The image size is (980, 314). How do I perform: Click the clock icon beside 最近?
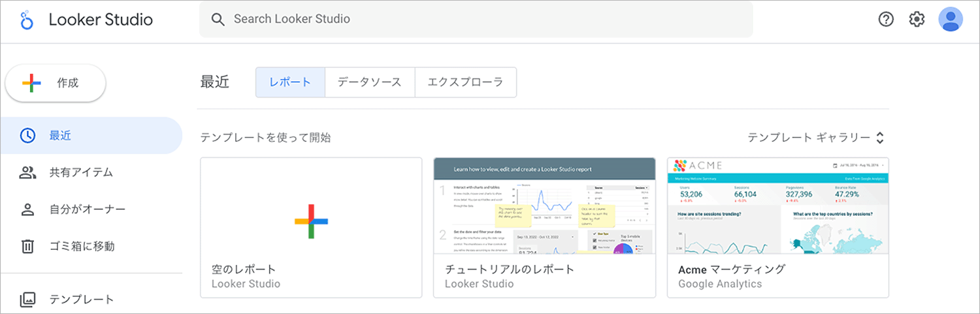click(27, 136)
